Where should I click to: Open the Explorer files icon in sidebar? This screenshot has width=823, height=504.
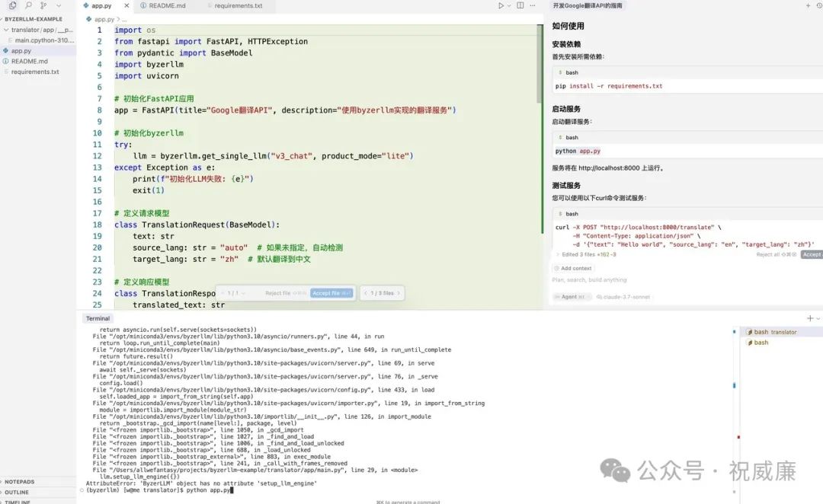13,5
